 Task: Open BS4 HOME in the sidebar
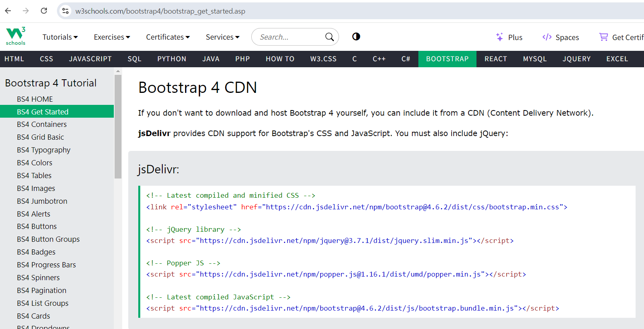click(x=57, y=99)
